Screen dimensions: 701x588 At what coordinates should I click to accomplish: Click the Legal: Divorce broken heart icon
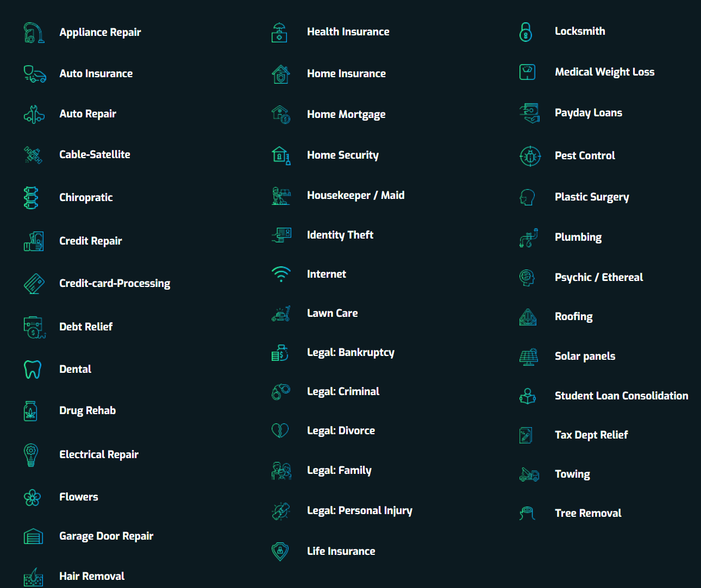(280, 431)
